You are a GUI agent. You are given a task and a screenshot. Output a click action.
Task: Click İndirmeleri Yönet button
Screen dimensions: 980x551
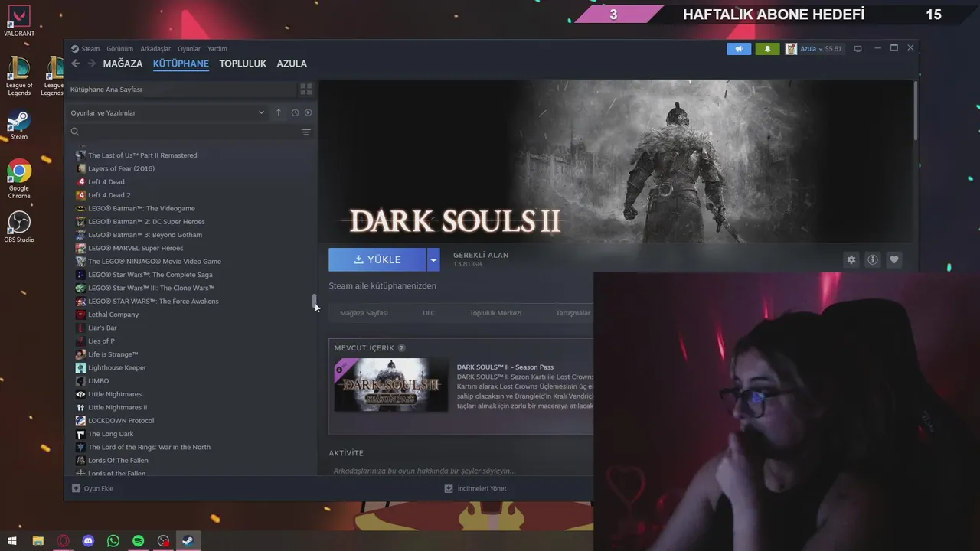(x=475, y=488)
